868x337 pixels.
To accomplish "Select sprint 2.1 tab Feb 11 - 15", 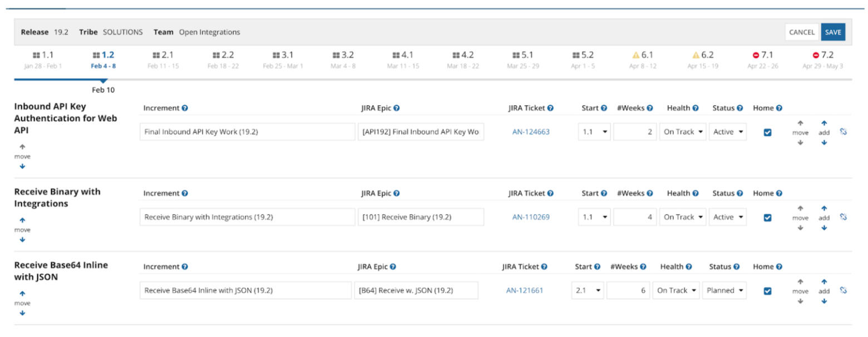I will [x=163, y=60].
